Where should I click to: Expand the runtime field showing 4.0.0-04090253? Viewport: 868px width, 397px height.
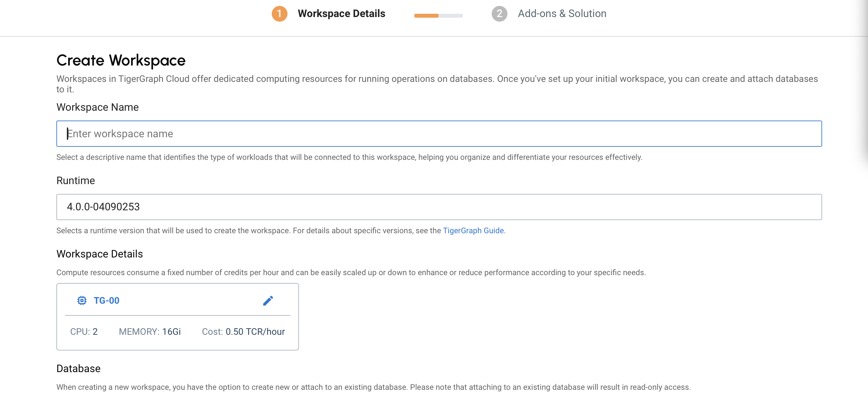tap(438, 207)
